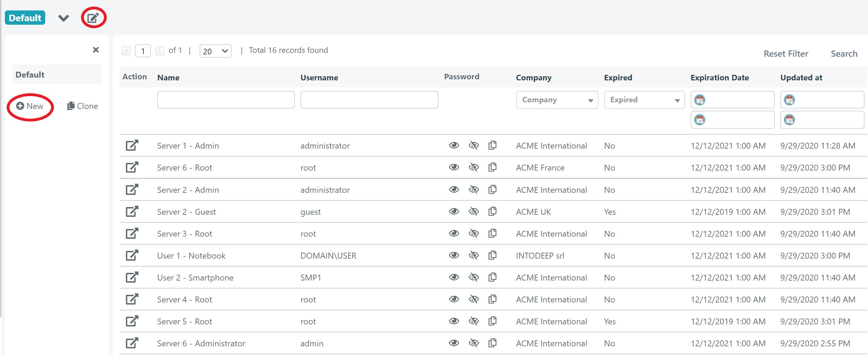This screenshot has height=355, width=868.
Task: Edit the Server 4 - Root record
Action: point(132,299)
